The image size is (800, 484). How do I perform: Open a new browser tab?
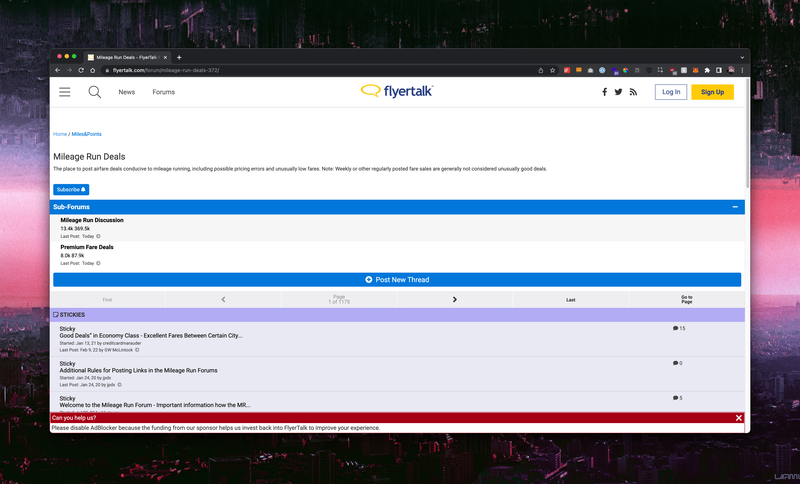click(179, 58)
